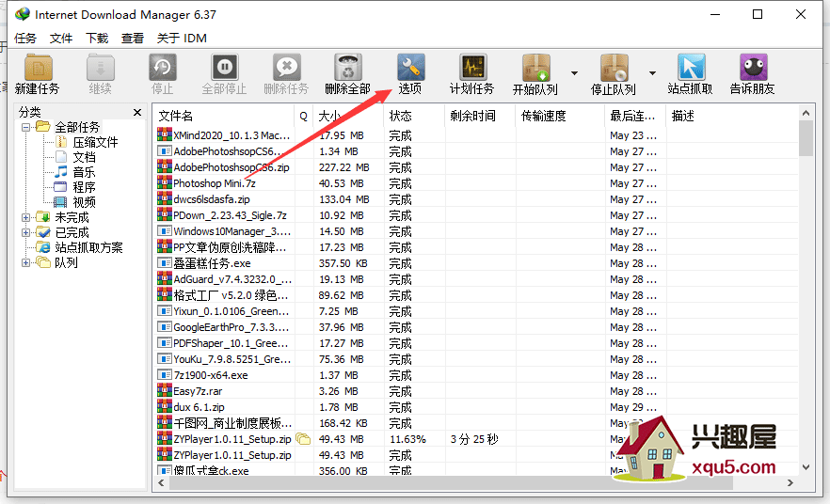Open the 文件 menu
The height and width of the screenshot is (504, 830).
tap(61, 38)
